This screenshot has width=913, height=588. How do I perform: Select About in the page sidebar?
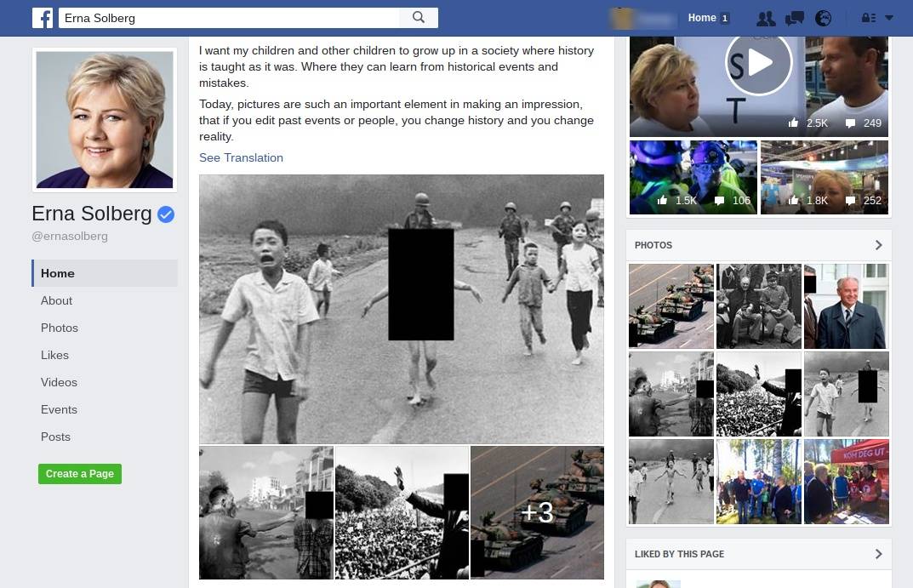tap(56, 300)
